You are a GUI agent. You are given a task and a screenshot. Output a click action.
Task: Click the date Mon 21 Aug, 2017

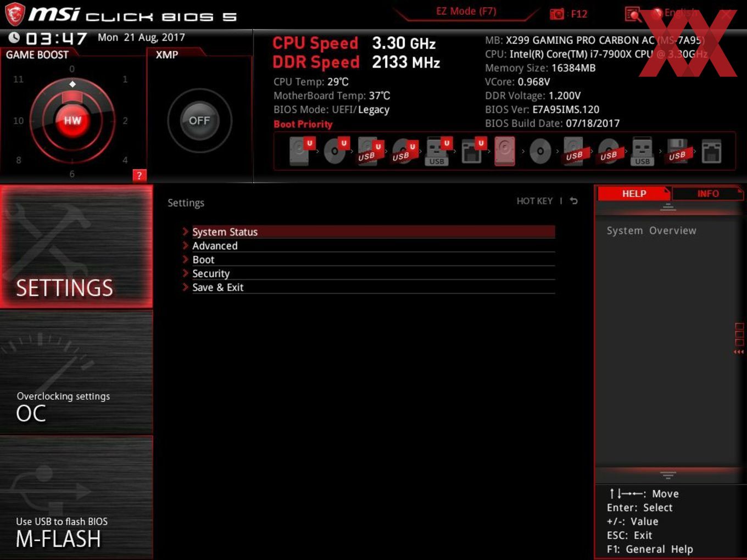click(141, 37)
